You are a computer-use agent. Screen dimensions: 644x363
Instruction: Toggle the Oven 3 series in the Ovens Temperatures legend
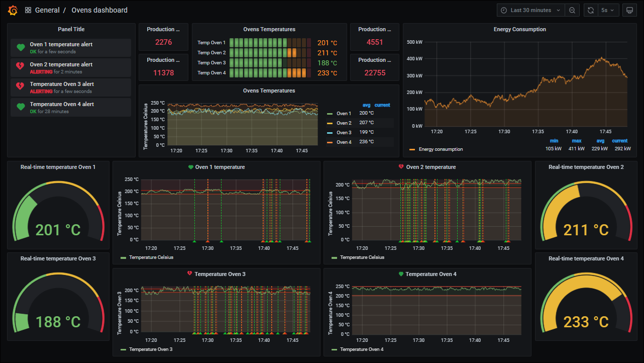coord(344,133)
